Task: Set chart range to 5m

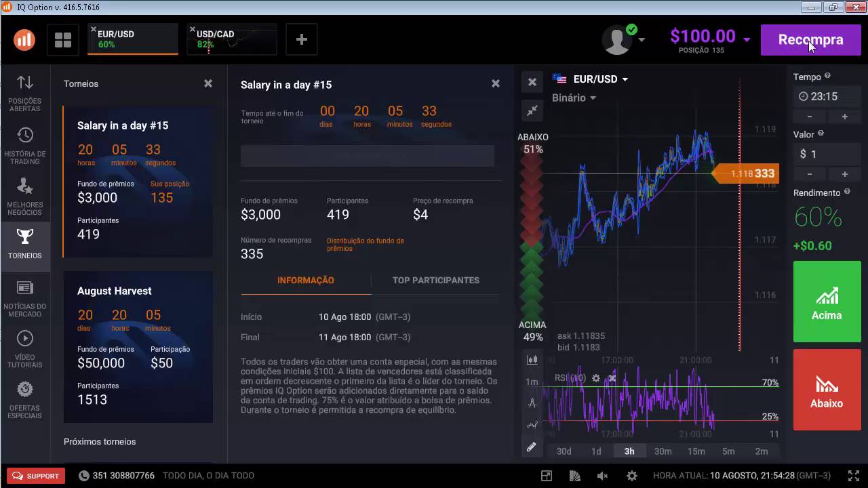Action: (728, 451)
